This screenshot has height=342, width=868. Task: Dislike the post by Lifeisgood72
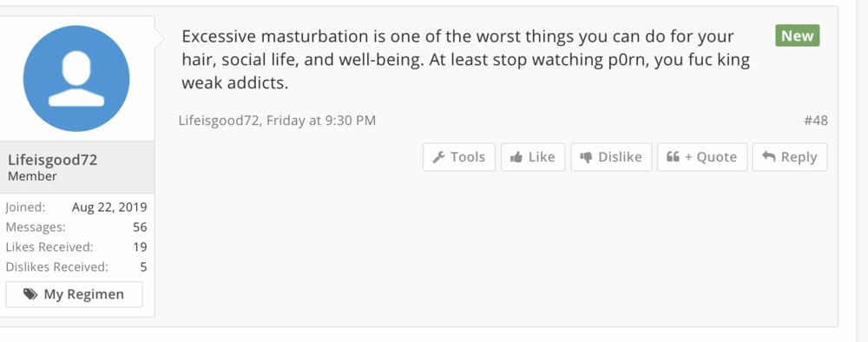pos(611,157)
